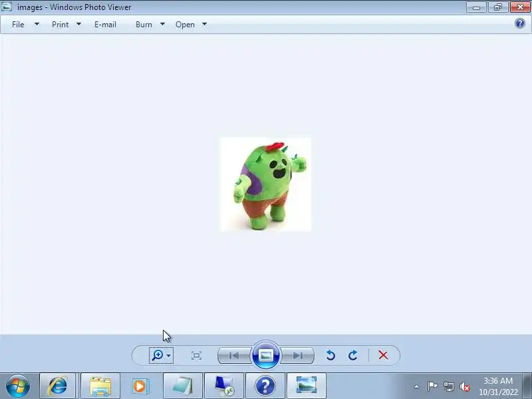Open Help and Support taskbar icon
The height and width of the screenshot is (399, 532).
pos(265,386)
